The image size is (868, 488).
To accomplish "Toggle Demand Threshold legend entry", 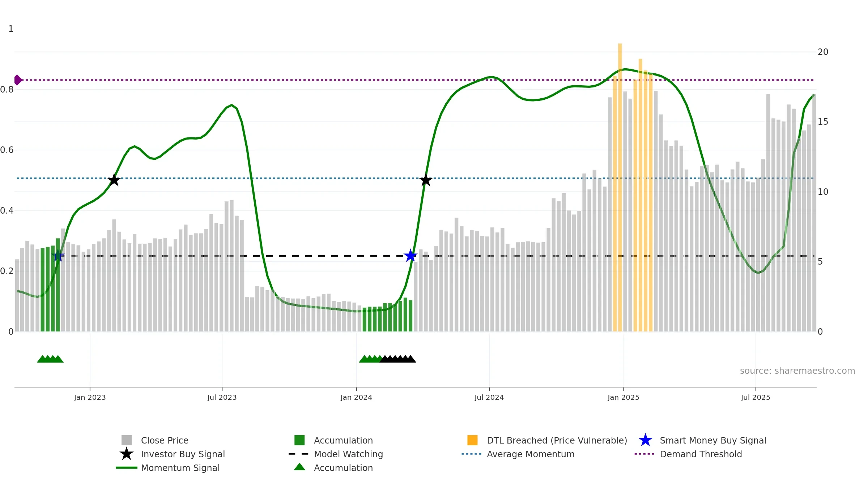I will [x=701, y=454].
